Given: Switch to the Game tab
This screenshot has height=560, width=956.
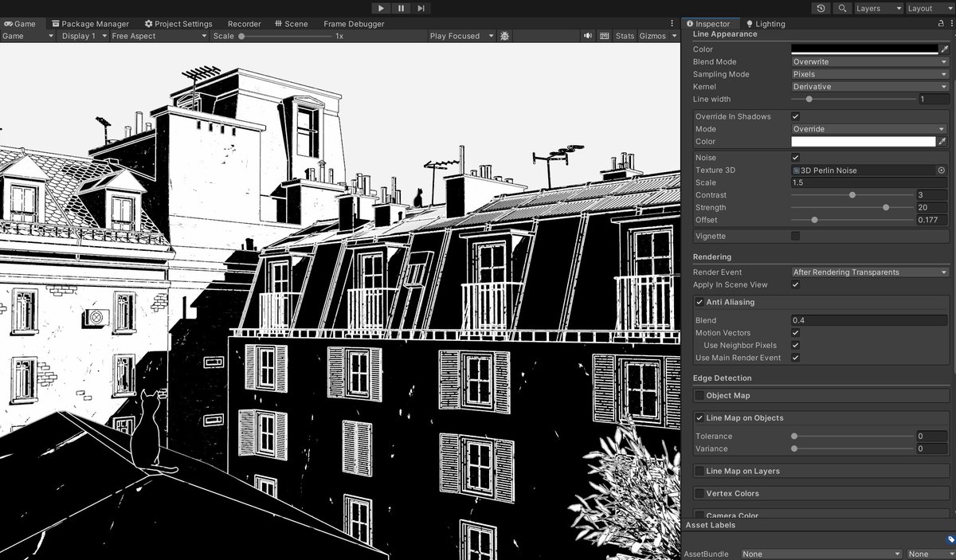Looking at the screenshot, I should coord(20,24).
